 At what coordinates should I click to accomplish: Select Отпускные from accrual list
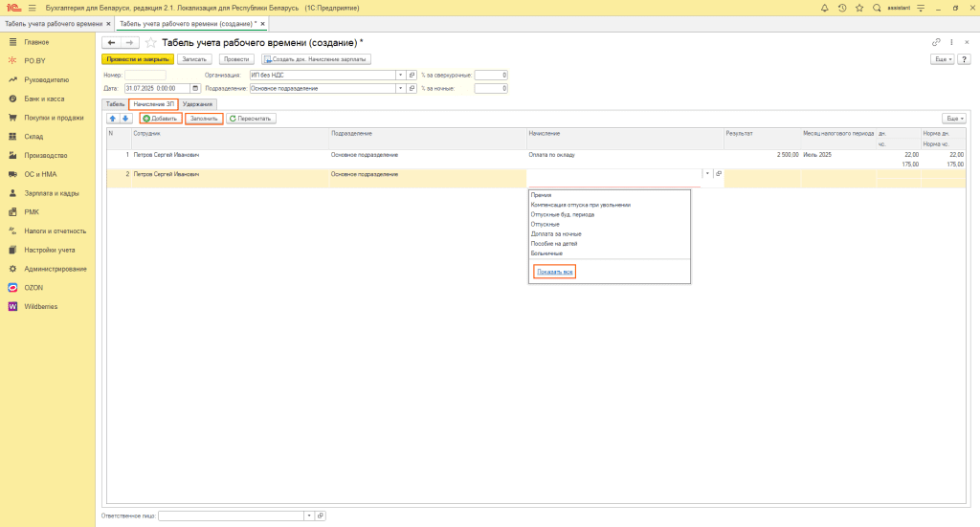545,224
